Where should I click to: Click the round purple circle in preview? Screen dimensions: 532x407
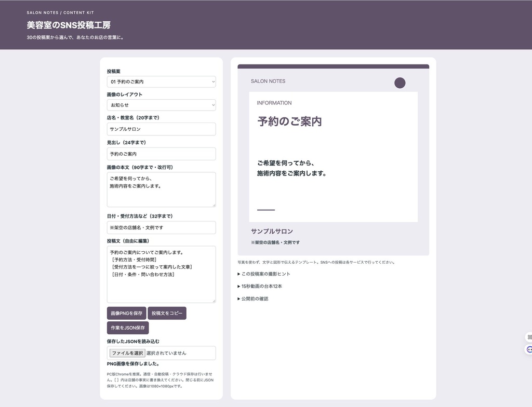(x=400, y=83)
